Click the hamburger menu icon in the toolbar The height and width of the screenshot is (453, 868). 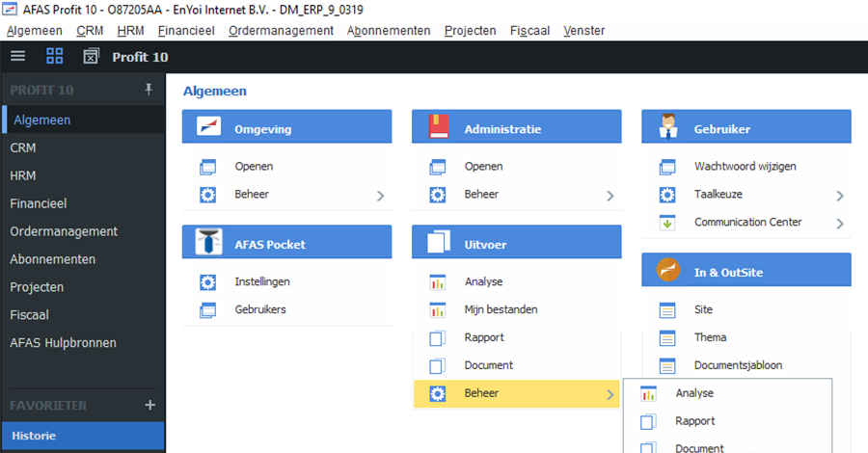[18, 56]
